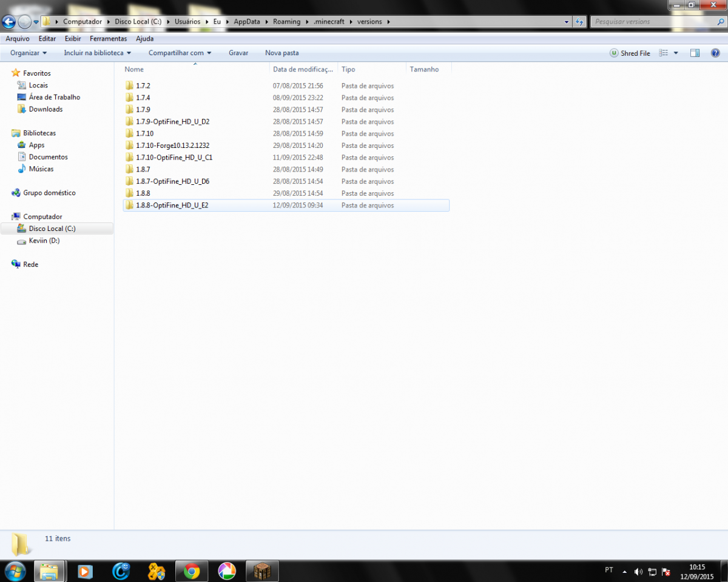
Task: Expand arrow after 'versions' in address bar
Action: (388, 22)
